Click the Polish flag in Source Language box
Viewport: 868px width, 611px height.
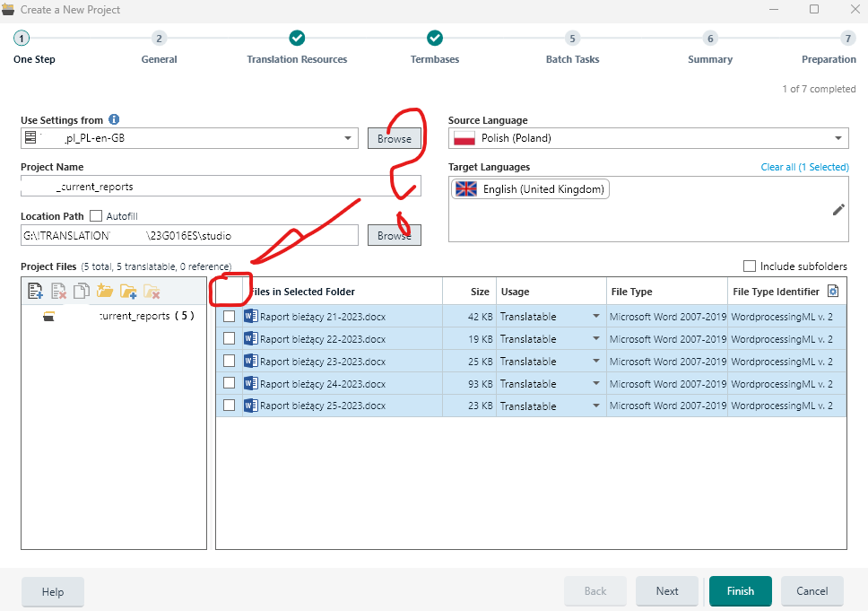point(464,138)
